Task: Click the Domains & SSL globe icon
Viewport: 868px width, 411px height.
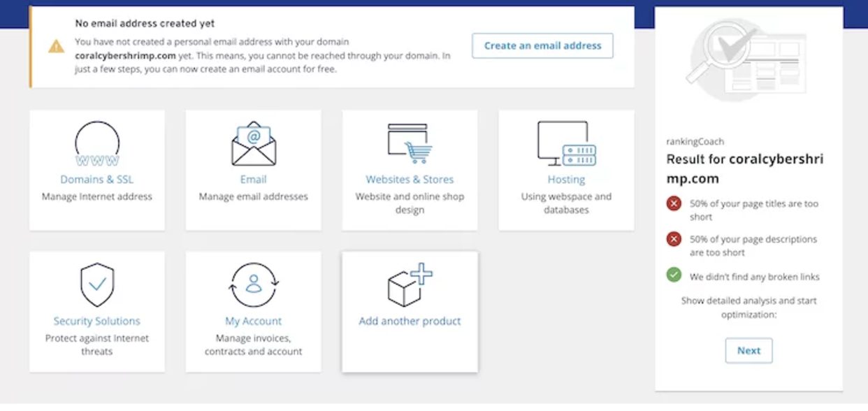Action: 96,142
